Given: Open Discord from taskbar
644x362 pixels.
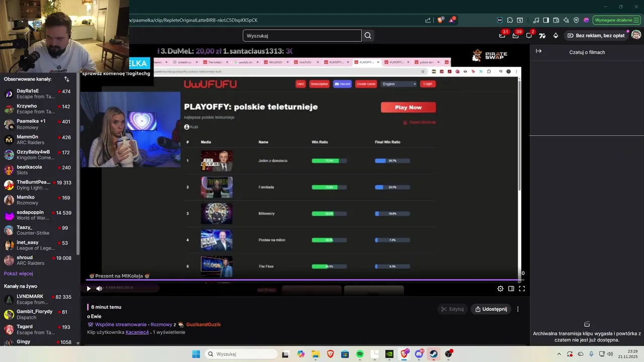Looking at the screenshot, I should tap(419, 354).
